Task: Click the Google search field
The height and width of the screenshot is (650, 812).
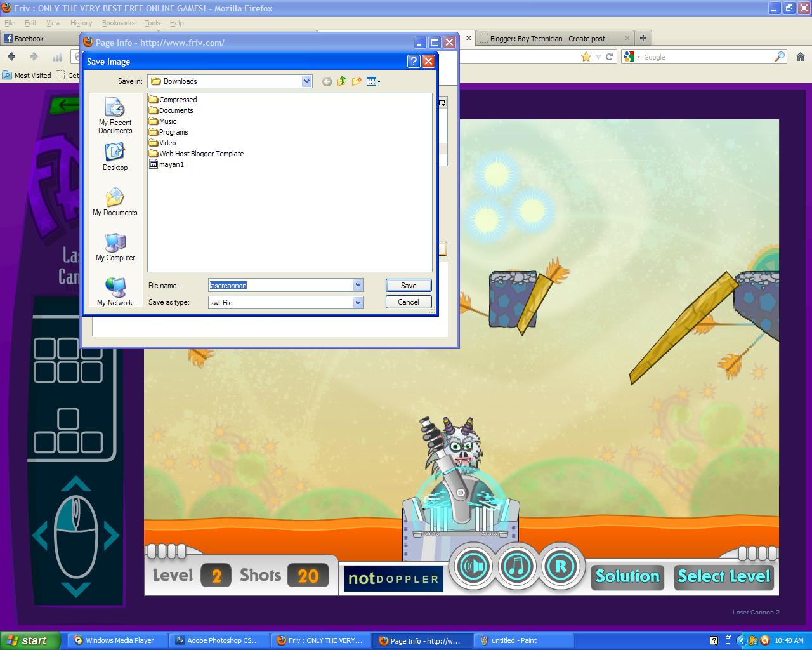Action: click(707, 57)
